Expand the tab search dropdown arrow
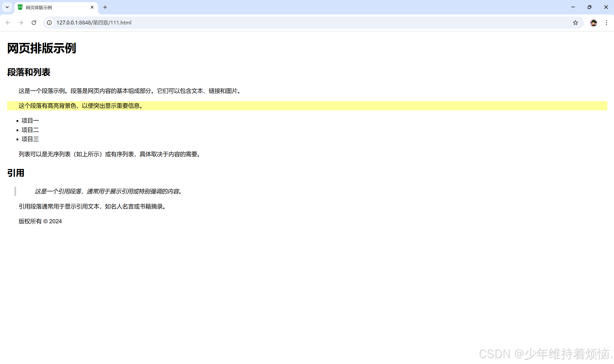 pyautogui.click(x=7, y=7)
